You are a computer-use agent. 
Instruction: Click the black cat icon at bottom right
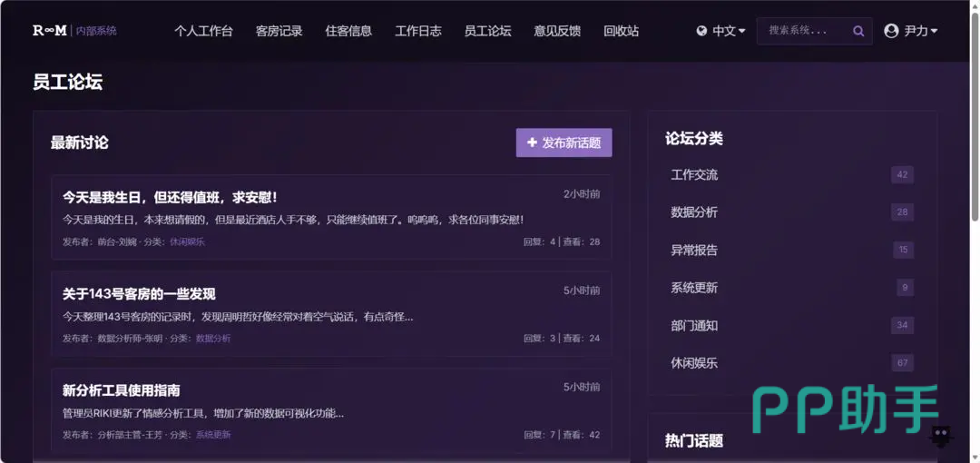[x=941, y=437]
